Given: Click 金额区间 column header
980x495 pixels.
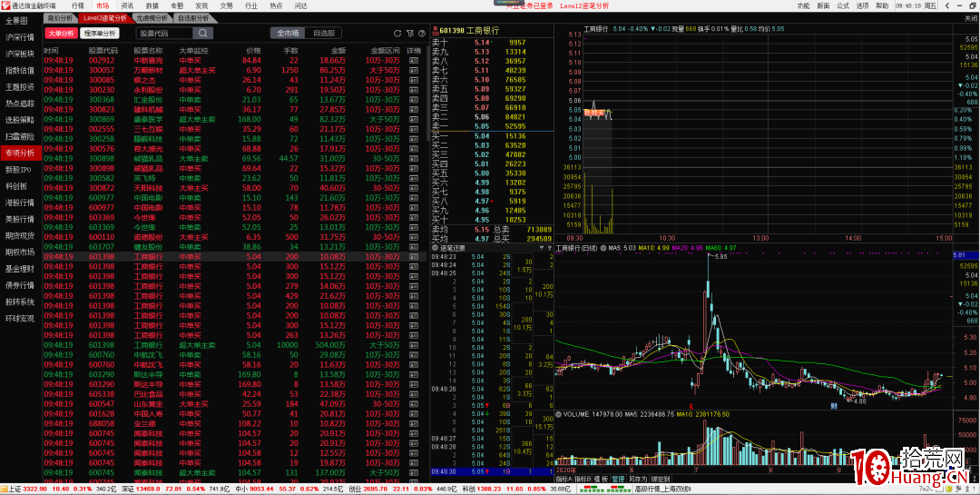Looking at the screenshot, I should tap(385, 51).
